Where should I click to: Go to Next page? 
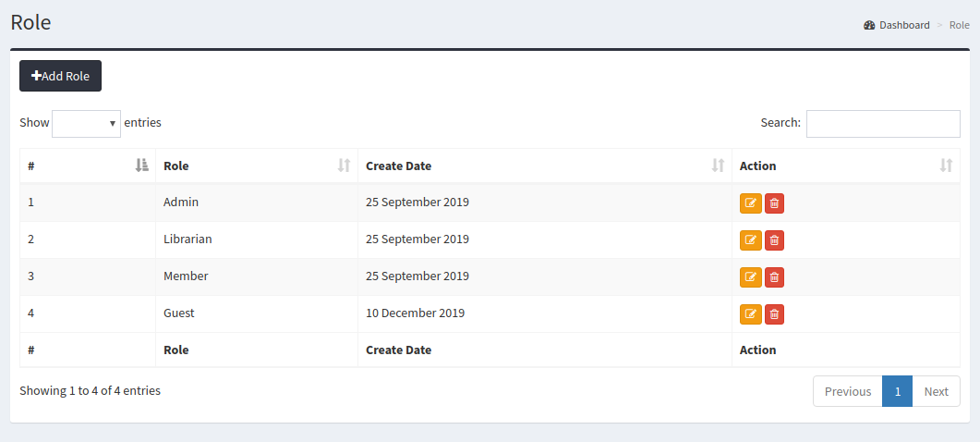pos(937,391)
